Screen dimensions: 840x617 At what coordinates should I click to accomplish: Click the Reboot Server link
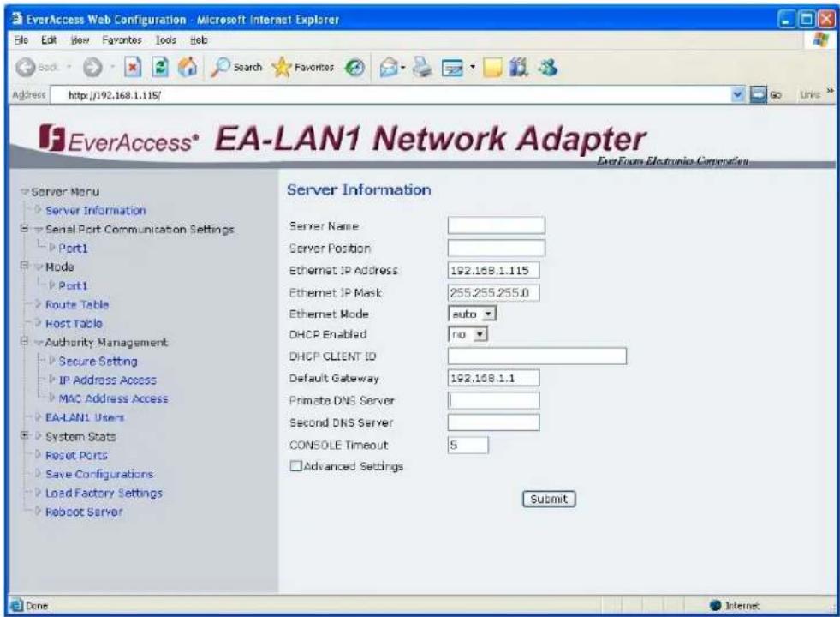84,512
